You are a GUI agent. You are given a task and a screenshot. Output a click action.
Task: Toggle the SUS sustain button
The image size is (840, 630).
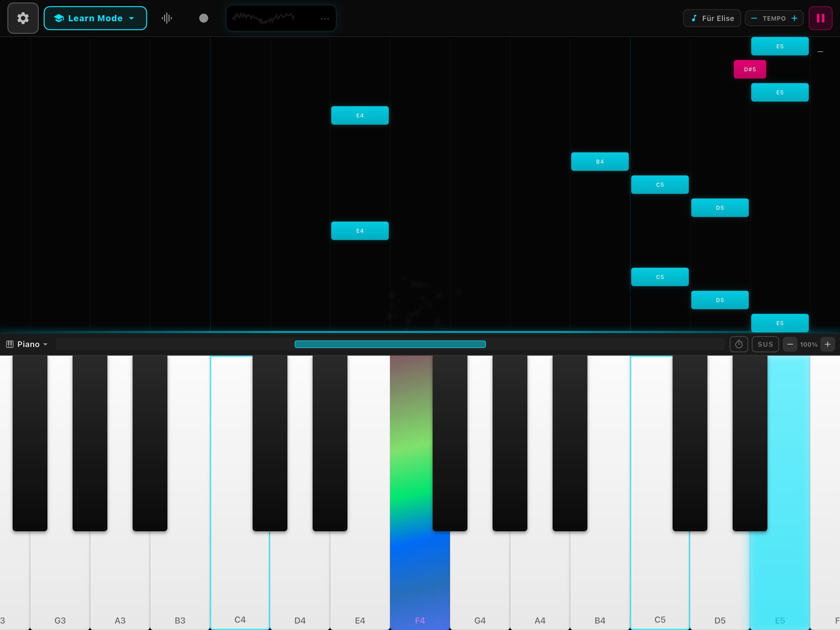click(x=765, y=344)
